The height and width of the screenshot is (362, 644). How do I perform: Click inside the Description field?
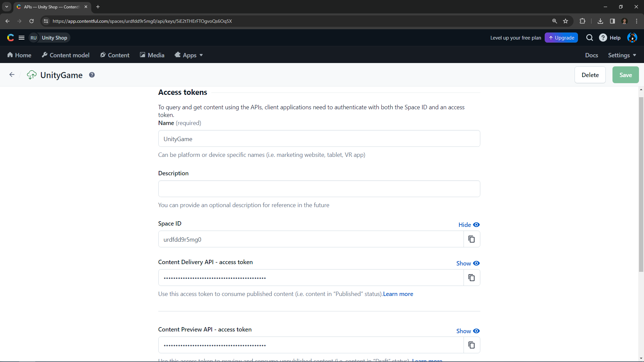click(319, 189)
